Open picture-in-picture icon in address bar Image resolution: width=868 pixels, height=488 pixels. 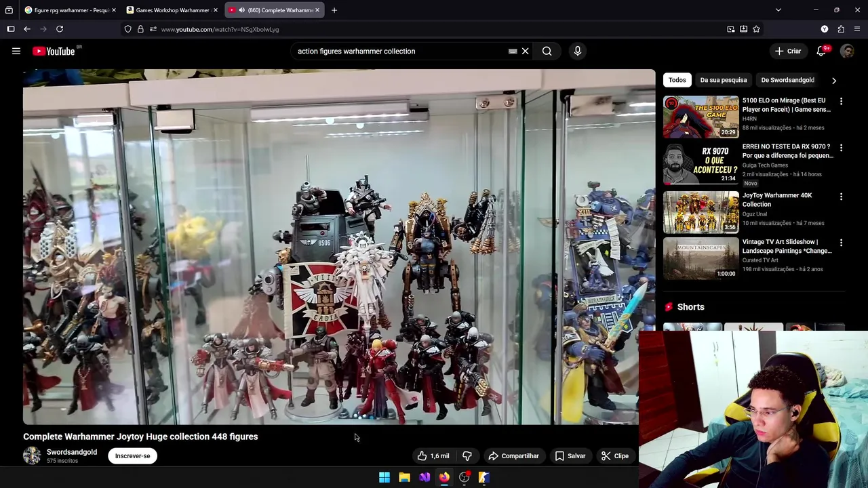point(730,29)
